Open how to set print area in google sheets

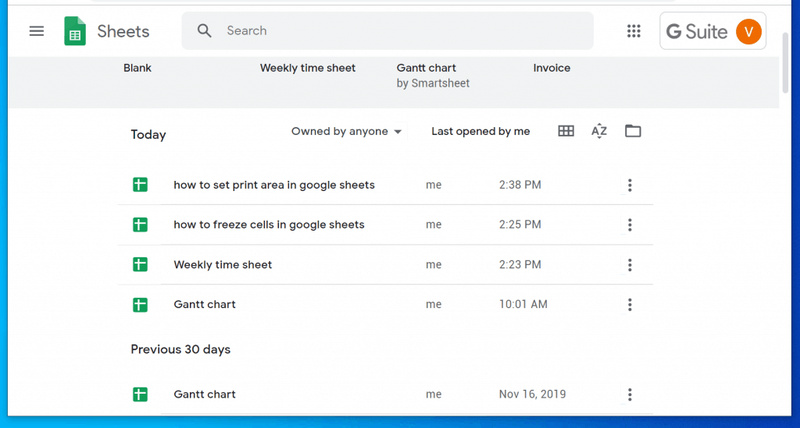pyautogui.click(x=274, y=185)
